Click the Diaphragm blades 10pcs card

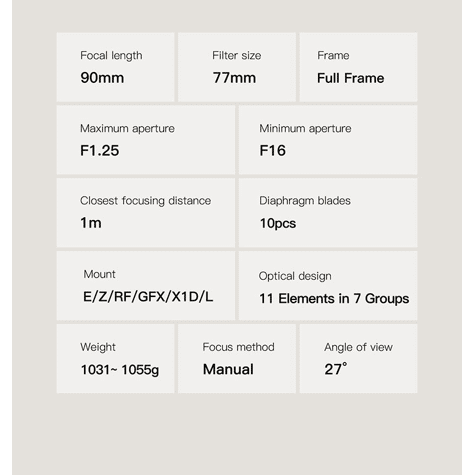coord(328,213)
